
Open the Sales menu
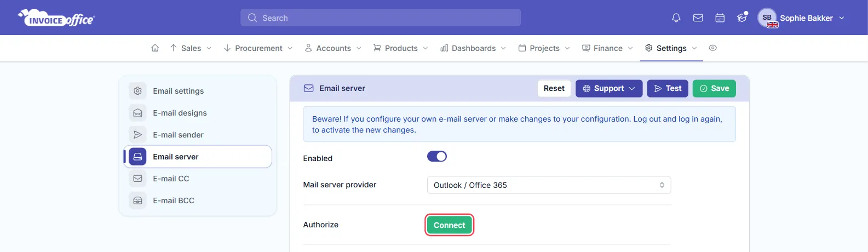click(x=191, y=48)
